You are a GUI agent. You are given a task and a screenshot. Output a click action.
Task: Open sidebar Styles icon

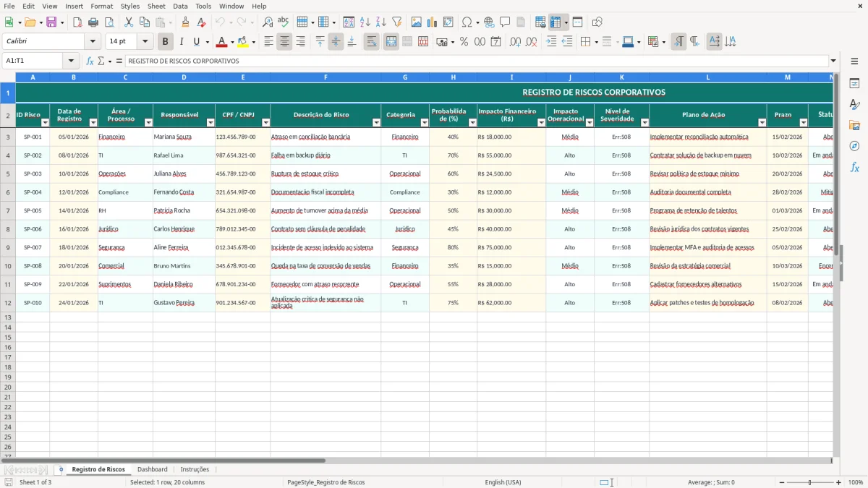tap(854, 105)
